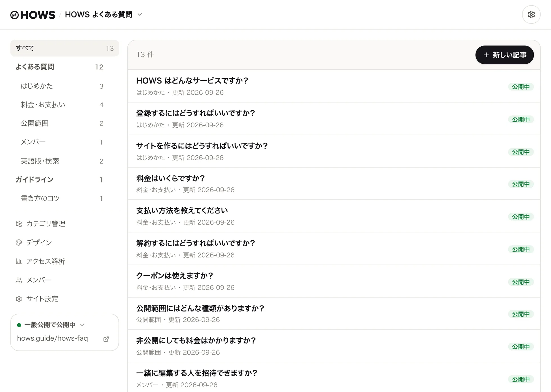
Task: Select the よくある質問 category
Action: tap(59, 67)
